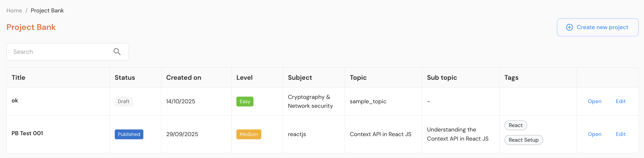Click the Draft status badge
The image size is (644, 158).
123,101
